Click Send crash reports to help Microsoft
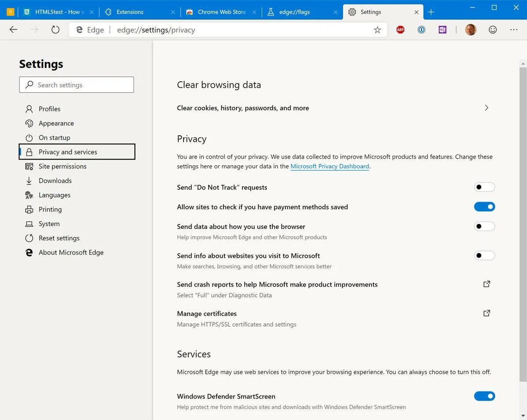527x420 pixels. tap(277, 284)
